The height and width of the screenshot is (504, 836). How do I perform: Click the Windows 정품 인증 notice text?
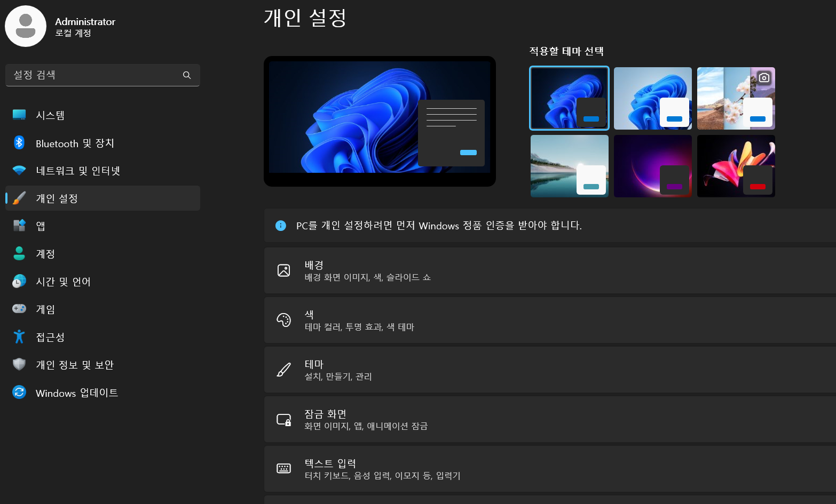click(439, 226)
